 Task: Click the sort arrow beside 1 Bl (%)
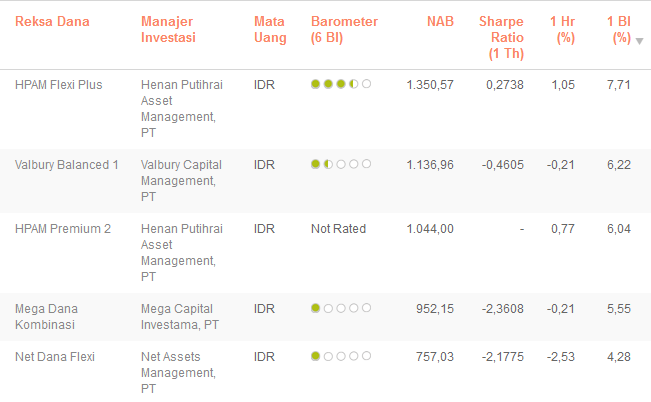(x=639, y=41)
